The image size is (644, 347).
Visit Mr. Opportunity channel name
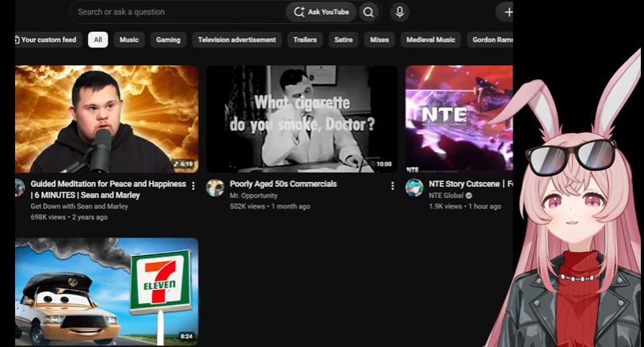click(254, 196)
